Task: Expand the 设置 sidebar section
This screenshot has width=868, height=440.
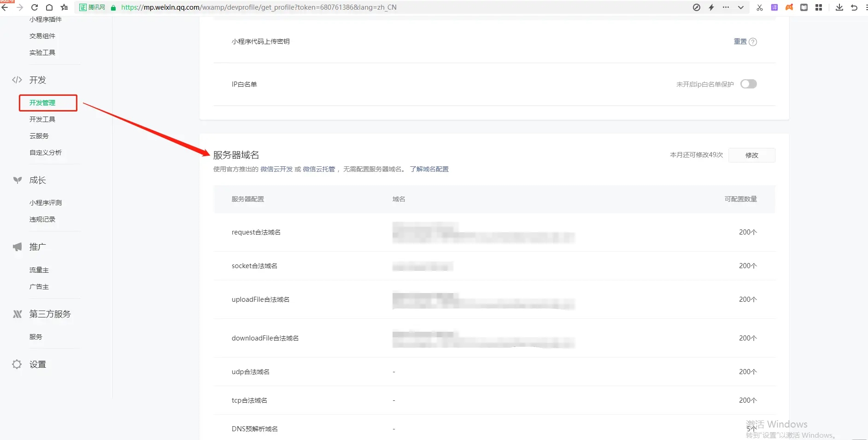Action: 38,364
